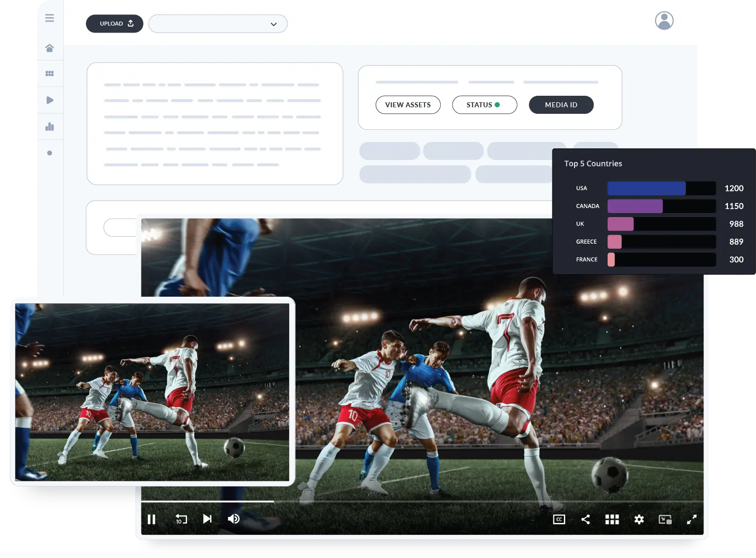Select the dot icon in the sidebar
756x558 pixels.
[50, 153]
